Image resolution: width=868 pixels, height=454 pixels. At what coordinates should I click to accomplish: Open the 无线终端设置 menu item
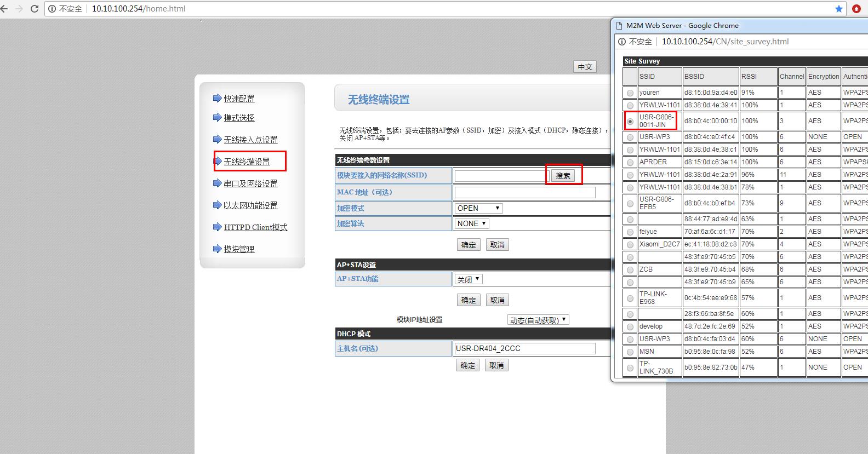[247, 162]
